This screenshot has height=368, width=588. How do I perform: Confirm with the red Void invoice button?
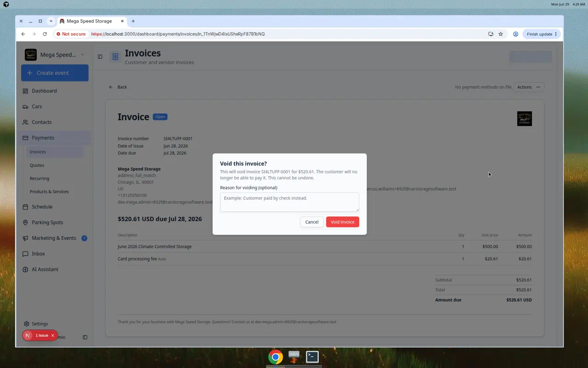click(343, 222)
